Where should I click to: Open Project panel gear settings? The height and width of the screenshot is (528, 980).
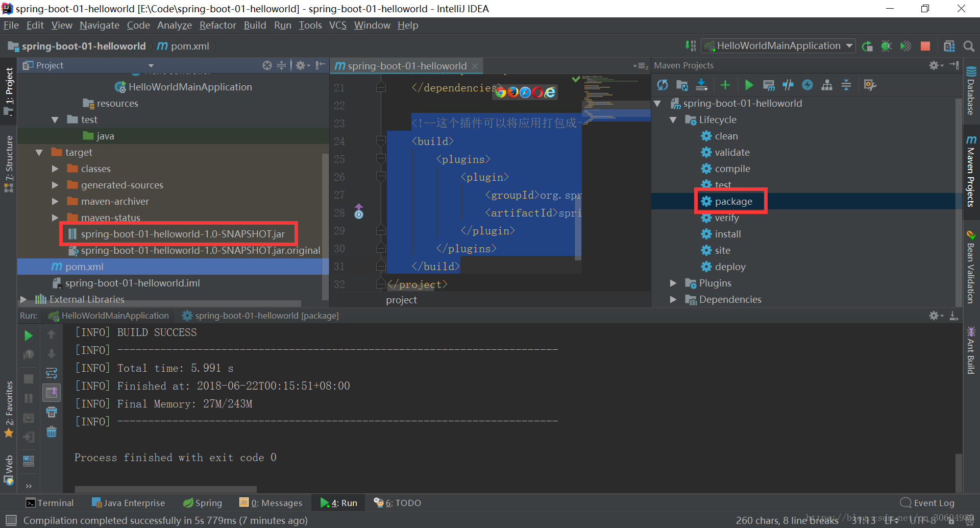302,65
